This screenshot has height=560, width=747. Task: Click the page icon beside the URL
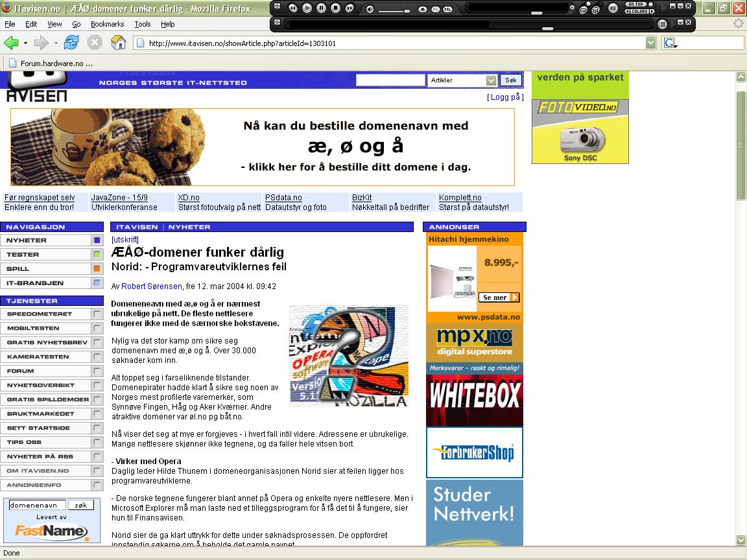tap(141, 43)
